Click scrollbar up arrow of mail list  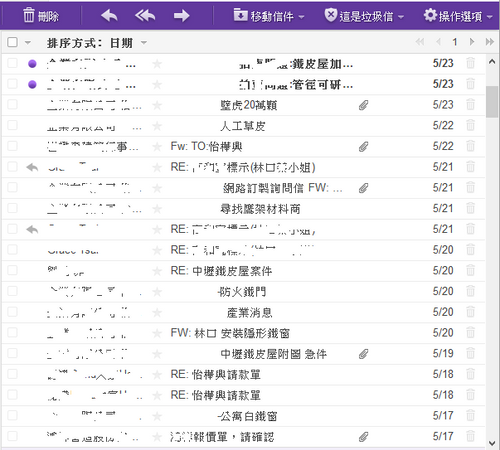[x=492, y=62]
